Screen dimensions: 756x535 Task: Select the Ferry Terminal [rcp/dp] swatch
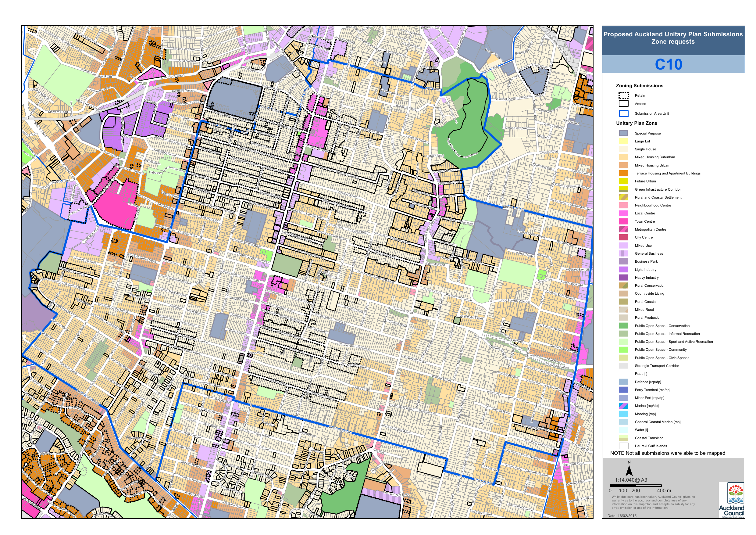[623, 390]
